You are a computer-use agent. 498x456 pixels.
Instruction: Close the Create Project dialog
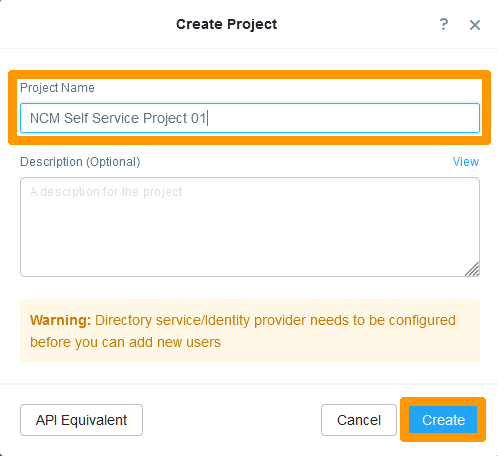pyautogui.click(x=475, y=25)
